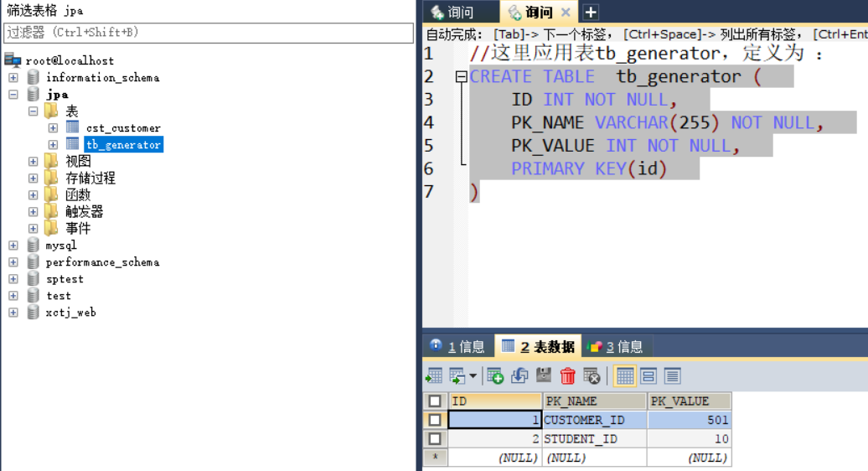Click the insert new row icon

(x=495, y=375)
